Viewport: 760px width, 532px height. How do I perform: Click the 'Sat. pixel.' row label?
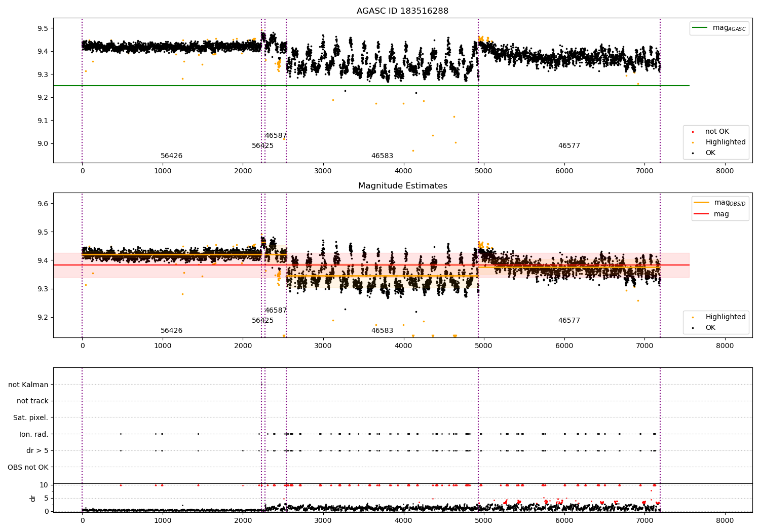(30, 418)
